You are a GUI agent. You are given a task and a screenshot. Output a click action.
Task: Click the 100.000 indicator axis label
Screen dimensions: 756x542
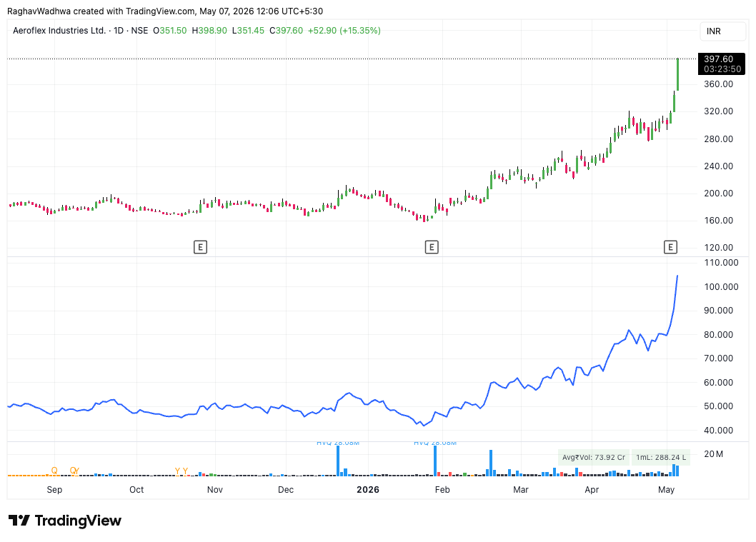[721, 286]
